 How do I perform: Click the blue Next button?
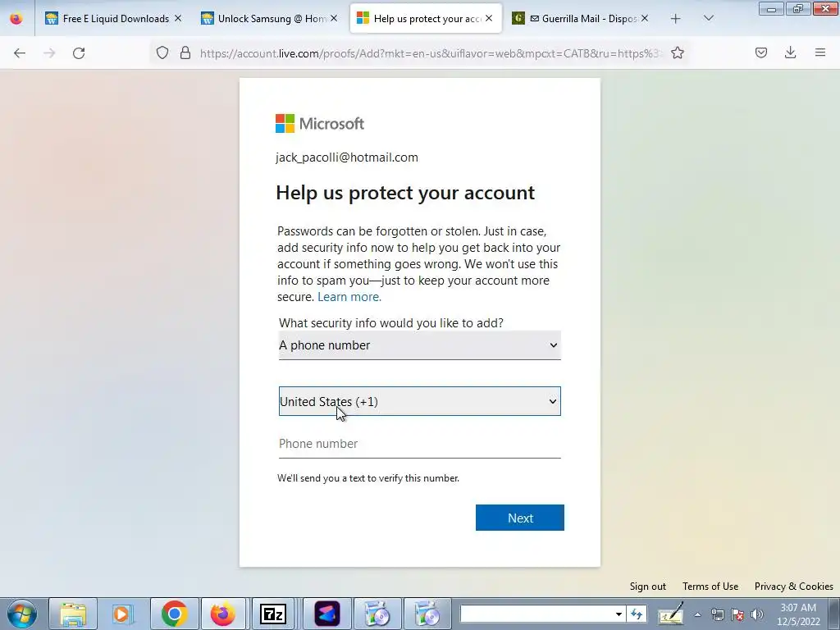pos(519,518)
